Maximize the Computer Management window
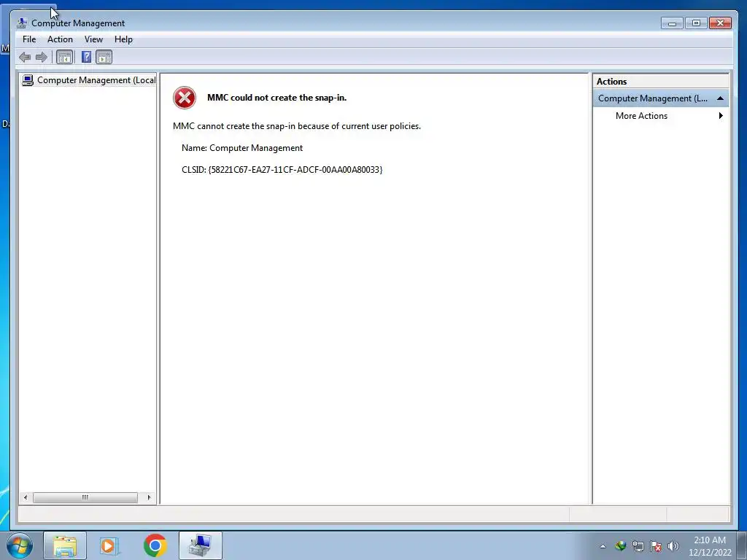Screen dimensions: 747x560 pyautogui.click(x=696, y=23)
